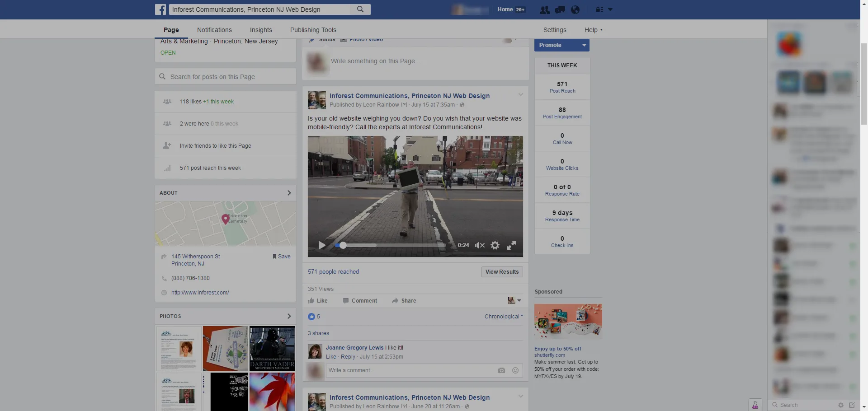
Task: Expand the video to fullscreen
Action: coord(511,245)
